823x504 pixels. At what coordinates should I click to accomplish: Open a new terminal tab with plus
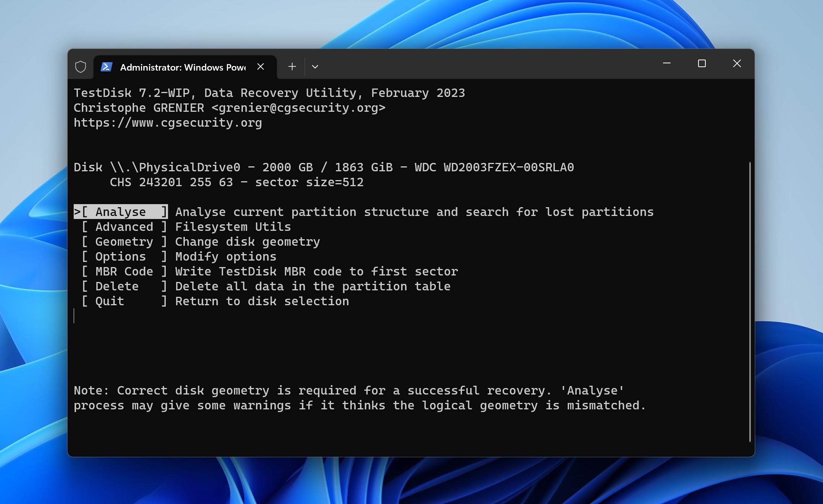coord(292,67)
